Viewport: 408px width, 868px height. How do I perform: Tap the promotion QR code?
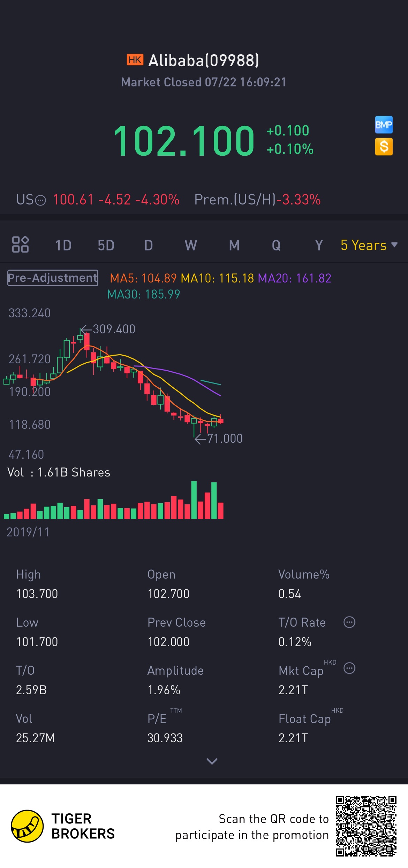coord(366,826)
